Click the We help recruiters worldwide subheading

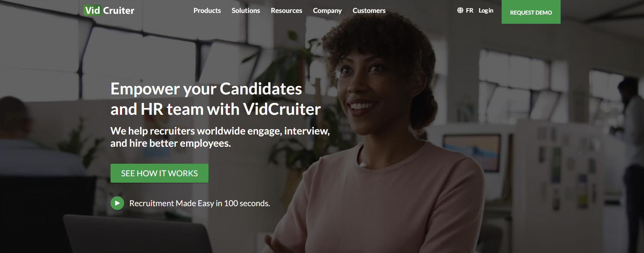click(220, 137)
